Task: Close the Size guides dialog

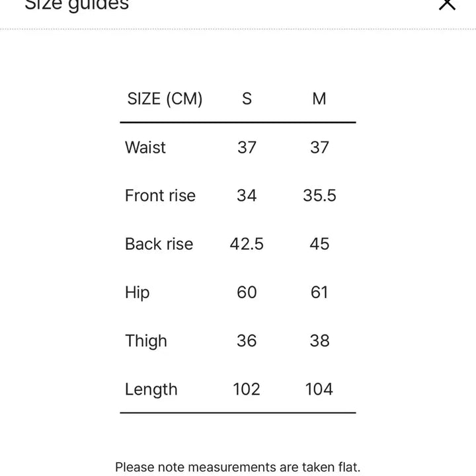Action: tap(447, 4)
